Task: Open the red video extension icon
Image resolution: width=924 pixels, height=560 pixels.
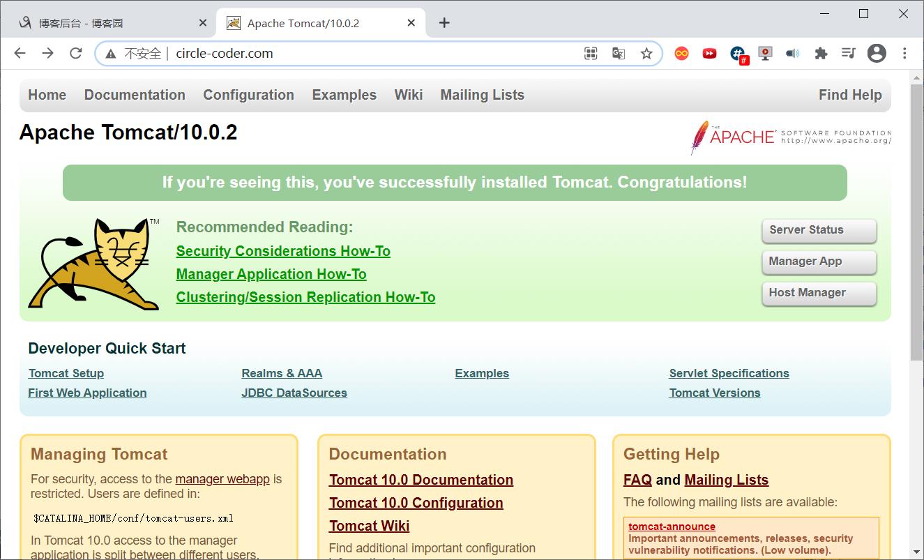Action: tap(709, 53)
